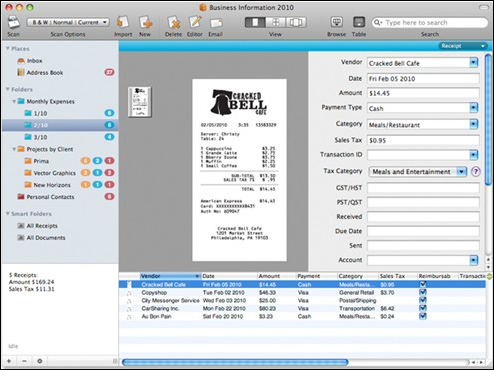Sort by the Date column header
This screenshot has width=494, height=370.
point(229,276)
